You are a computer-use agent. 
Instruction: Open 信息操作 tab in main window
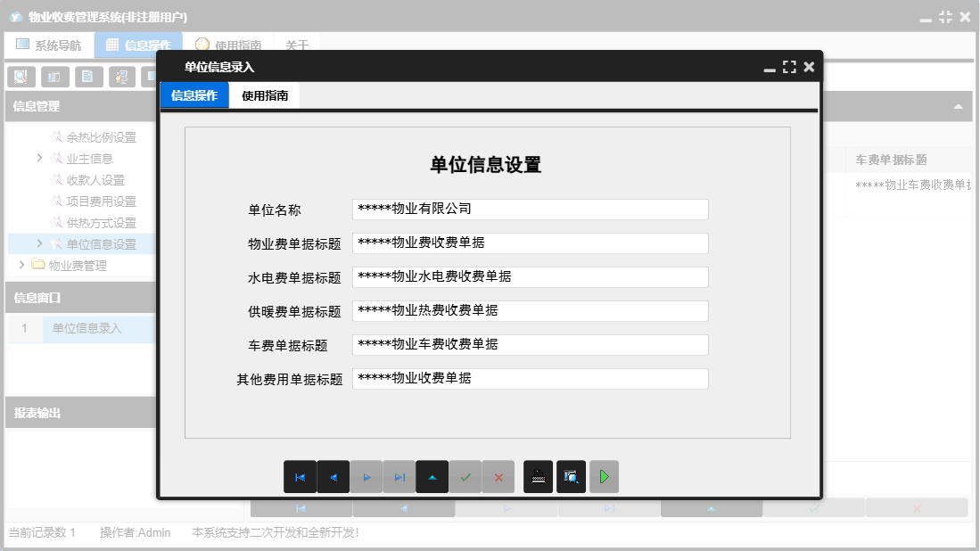click(x=139, y=45)
